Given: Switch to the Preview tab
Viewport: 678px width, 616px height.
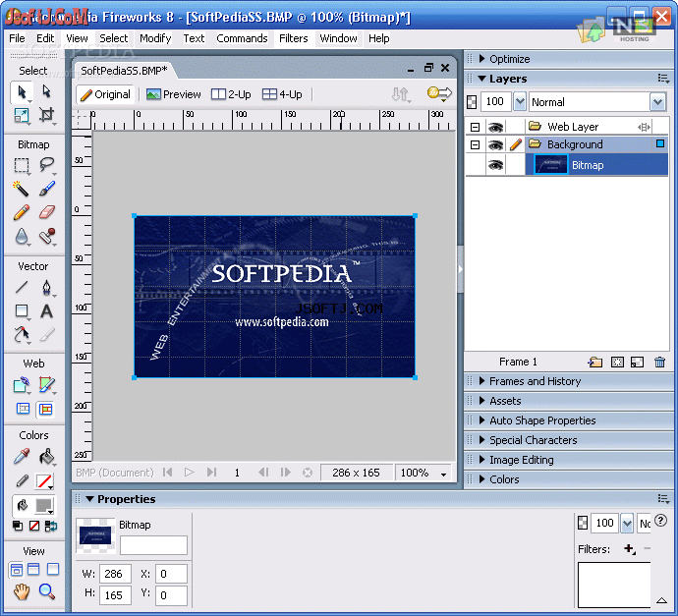Looking at the screenshot, I should point(174,94).
